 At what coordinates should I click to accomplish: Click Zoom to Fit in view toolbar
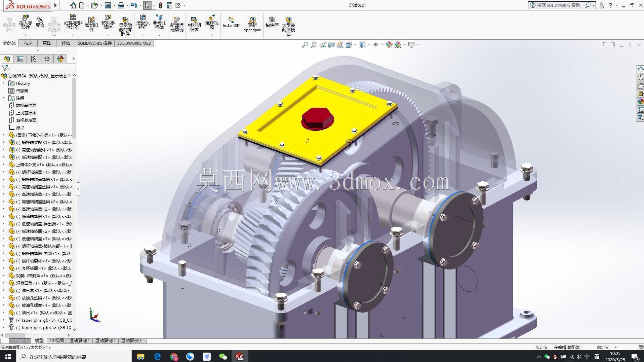click(305, 45)
